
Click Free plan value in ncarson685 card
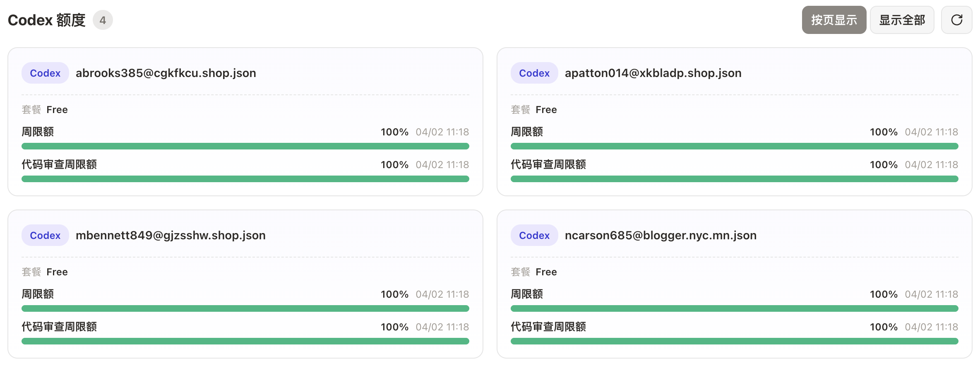pyautogui.click(x=546, y=272)
